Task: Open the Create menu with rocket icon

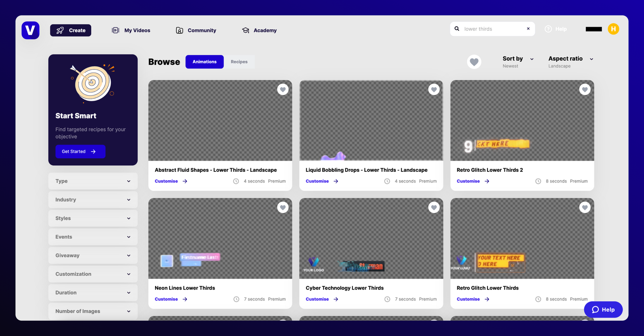Action: pos(70,30)
